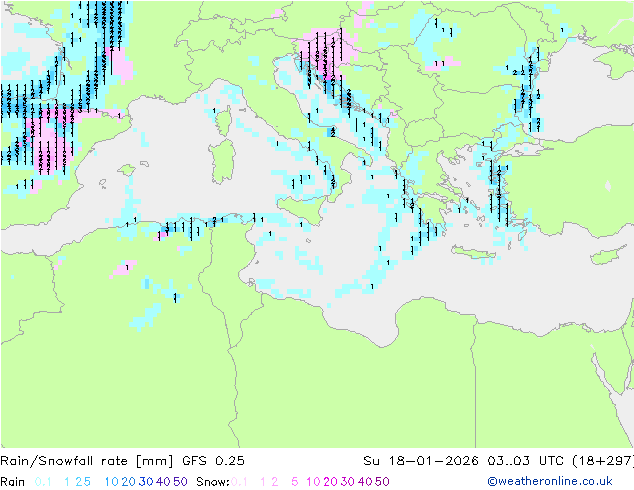Select the rain legend value 20
Screen dimensions: 634x490
click(129, 482)
